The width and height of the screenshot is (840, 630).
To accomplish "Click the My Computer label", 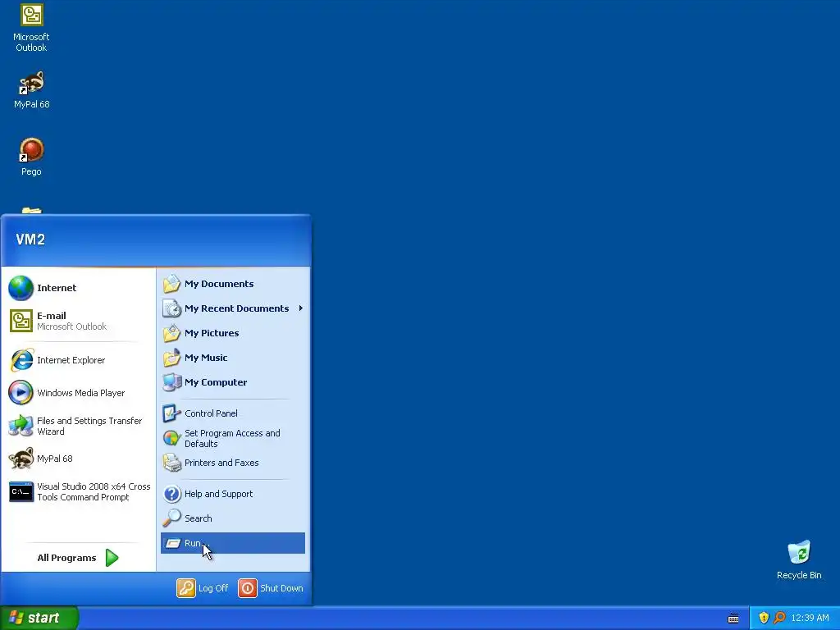I will pyautogui.click(x=216, y=382).
